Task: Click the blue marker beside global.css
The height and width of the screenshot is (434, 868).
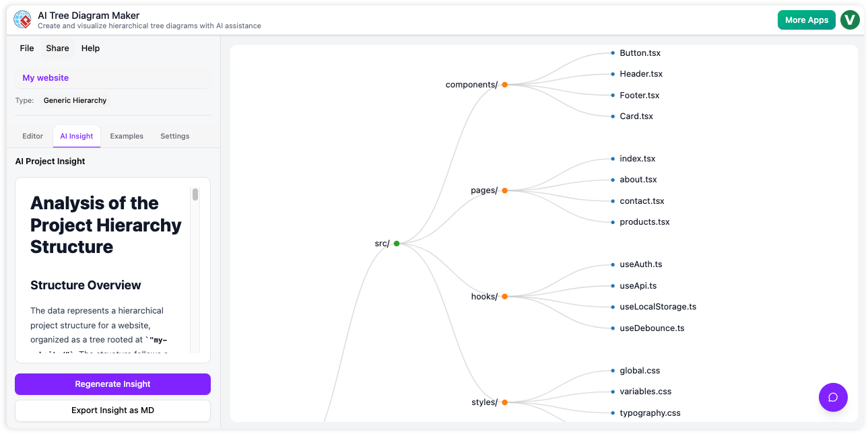Action: click(611, 370)
